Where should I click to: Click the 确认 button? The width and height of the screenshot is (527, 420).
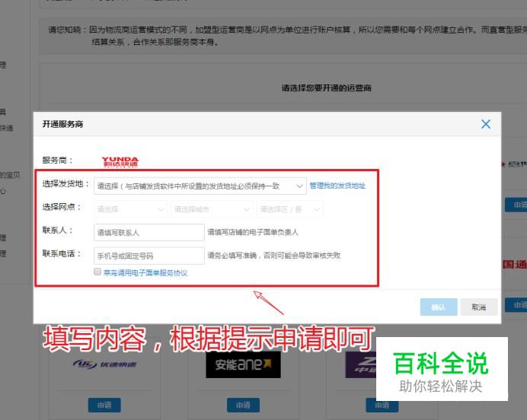439,307
